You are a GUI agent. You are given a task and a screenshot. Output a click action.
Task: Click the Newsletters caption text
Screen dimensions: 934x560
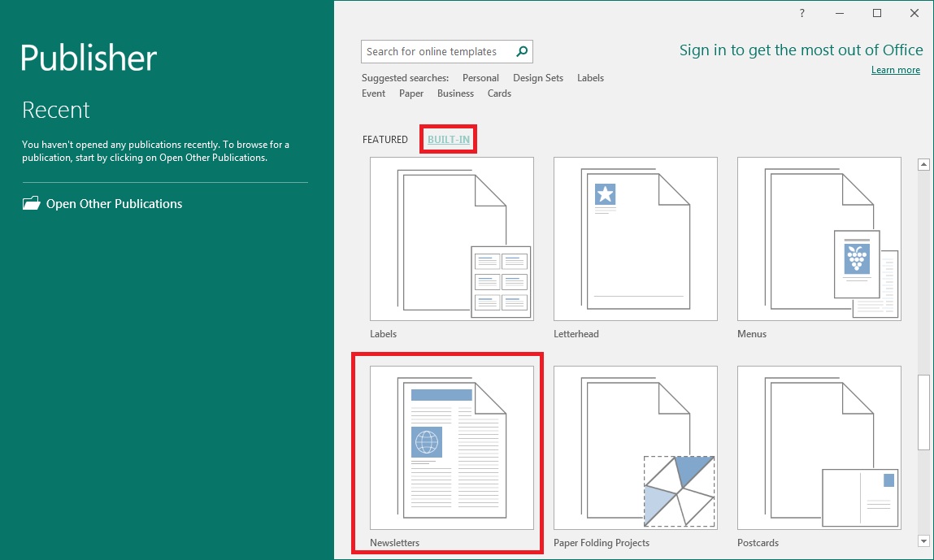click(394, 543)
